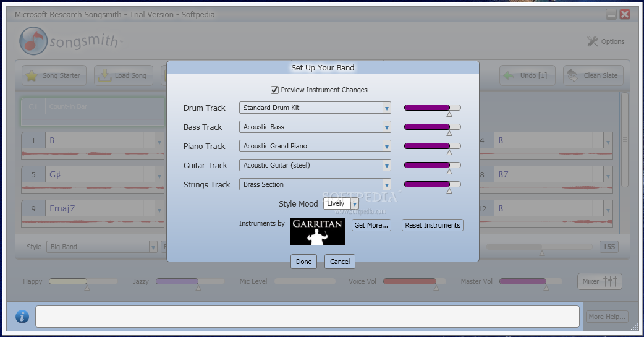Select the G♯ chord in bar 5
The width and height of the screenshot is (644, 337).
[55, 174]
